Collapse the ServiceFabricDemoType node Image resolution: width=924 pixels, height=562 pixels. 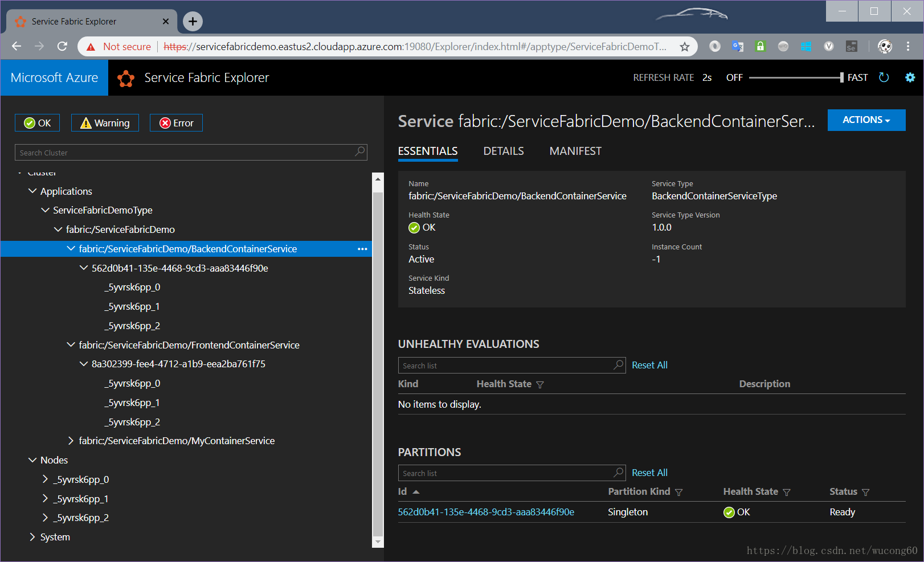pyautogui.click(x=45, y=210)
